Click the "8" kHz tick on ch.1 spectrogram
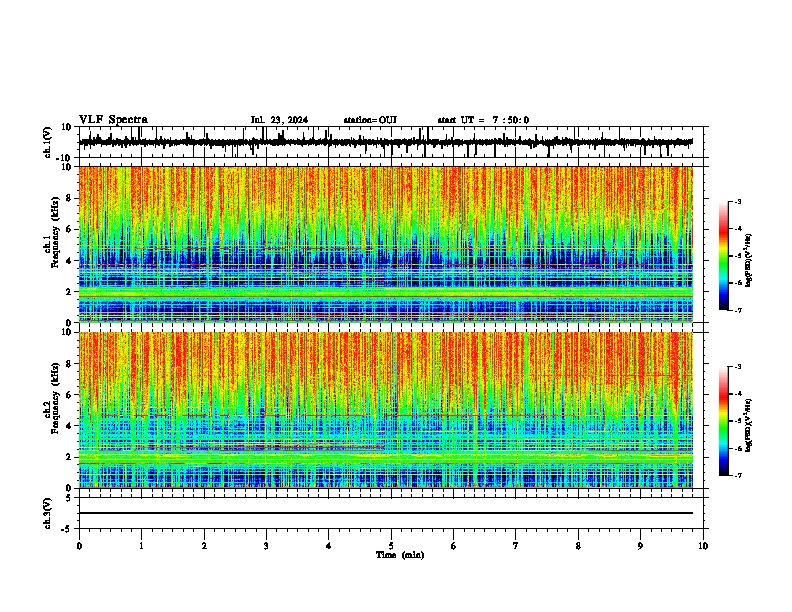Viewport: 792px width, 612px height. 70,198
